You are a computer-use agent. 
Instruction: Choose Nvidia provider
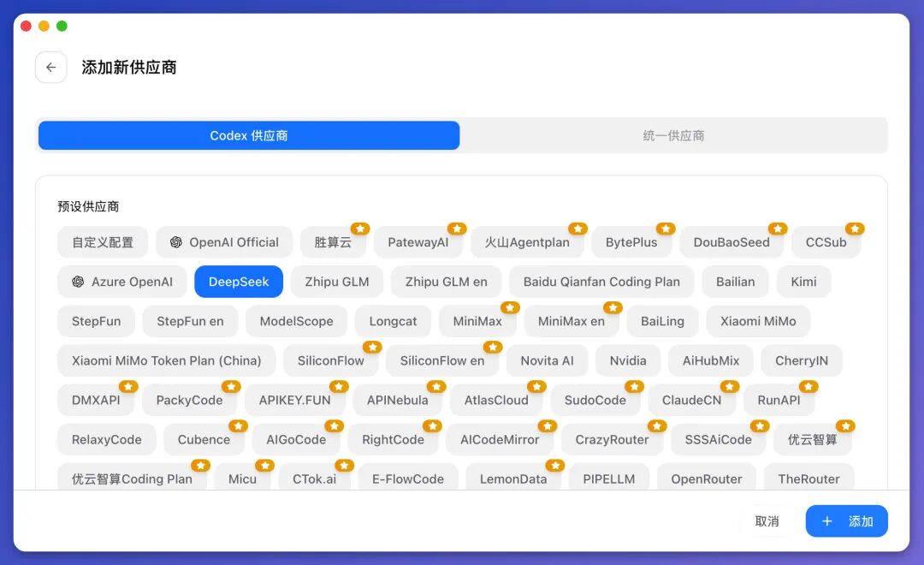[x=628, y=361]
